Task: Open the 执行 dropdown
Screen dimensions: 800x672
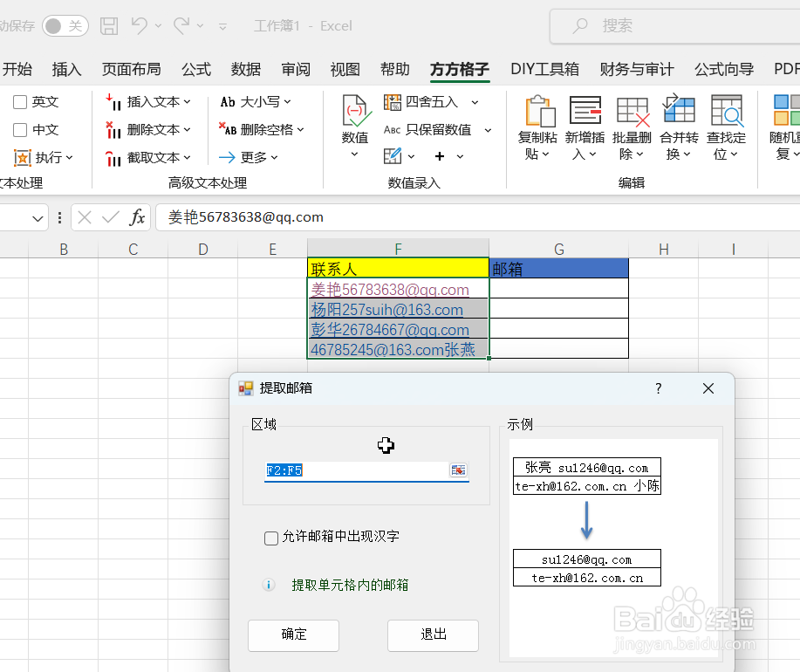Action: (44, 158)
